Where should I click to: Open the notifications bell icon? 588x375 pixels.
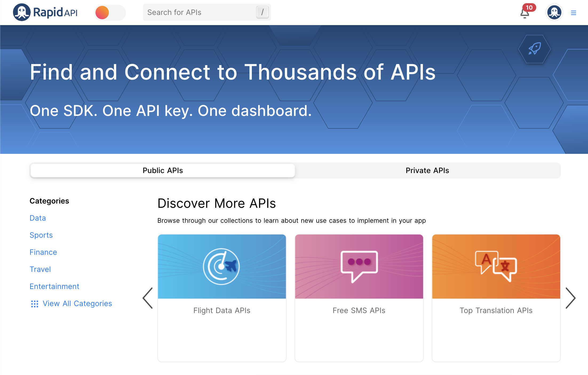[525, 13]
